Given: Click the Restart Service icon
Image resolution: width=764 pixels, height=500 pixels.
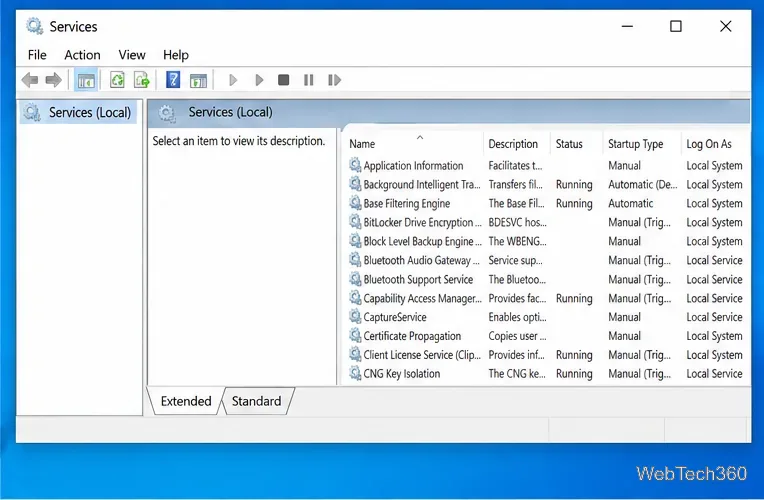Looking at the screenshot, I should [x=334, y=80].
